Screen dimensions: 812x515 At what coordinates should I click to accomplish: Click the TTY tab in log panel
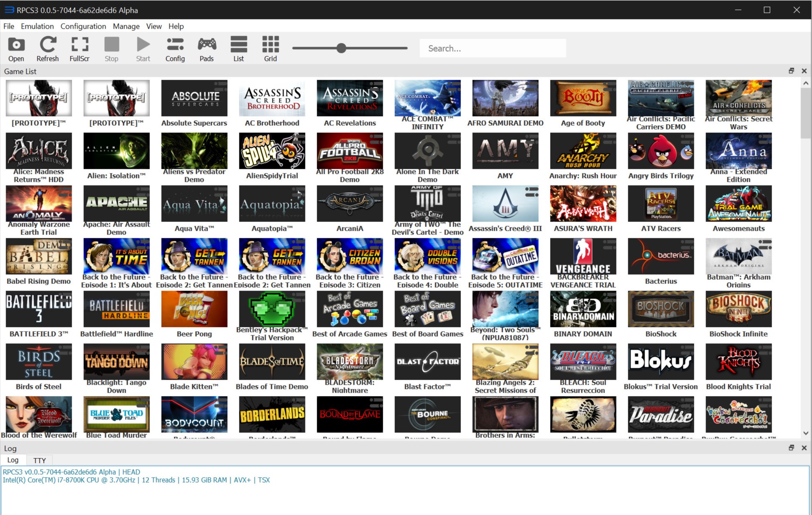pyautogui.click(x=41, y=460)
